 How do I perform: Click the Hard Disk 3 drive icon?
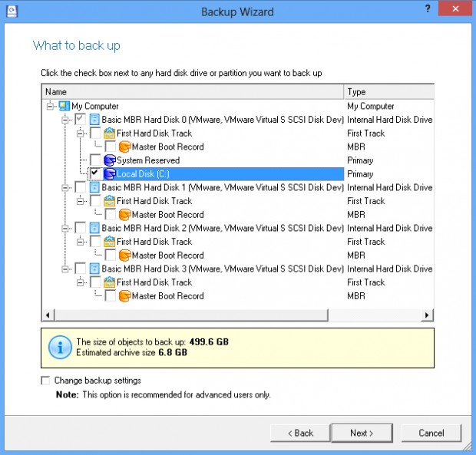94,269
